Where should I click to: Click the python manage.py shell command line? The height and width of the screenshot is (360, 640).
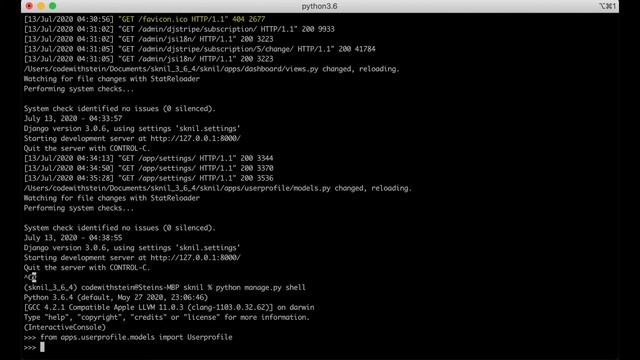coord(164,288)
